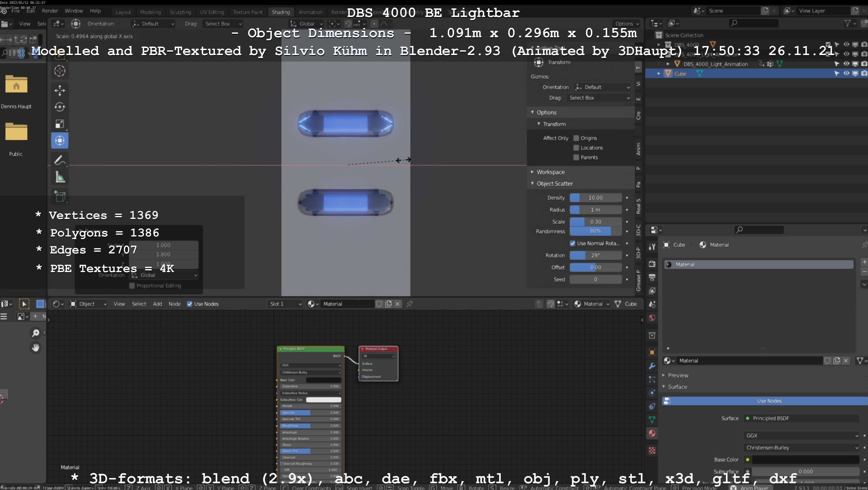
Task: Toggle fake user shield in the node editor header
Action: click(379, 304)
